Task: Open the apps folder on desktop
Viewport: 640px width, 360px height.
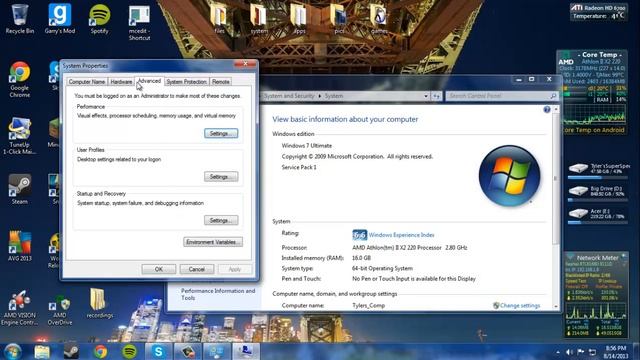Action: coord(299,19)
